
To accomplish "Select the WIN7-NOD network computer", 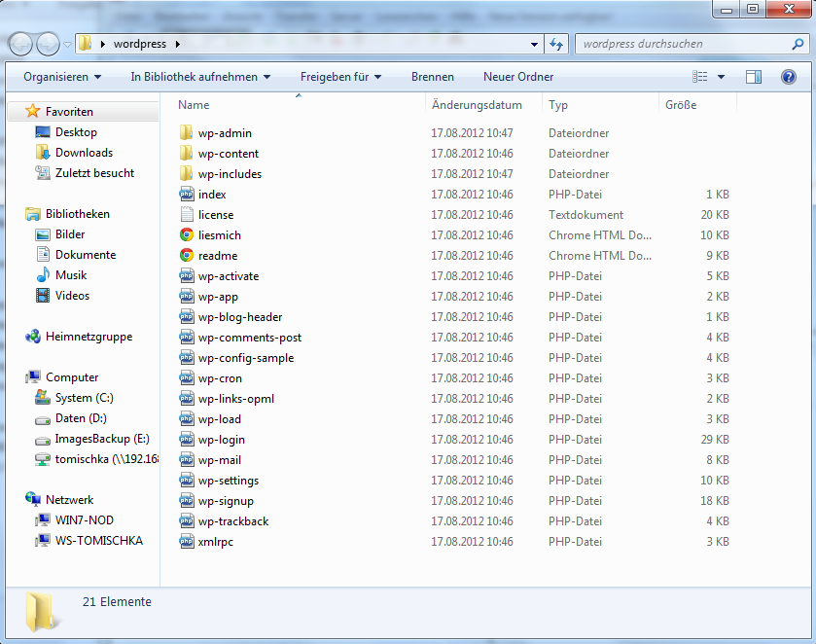I will [85, 520].
